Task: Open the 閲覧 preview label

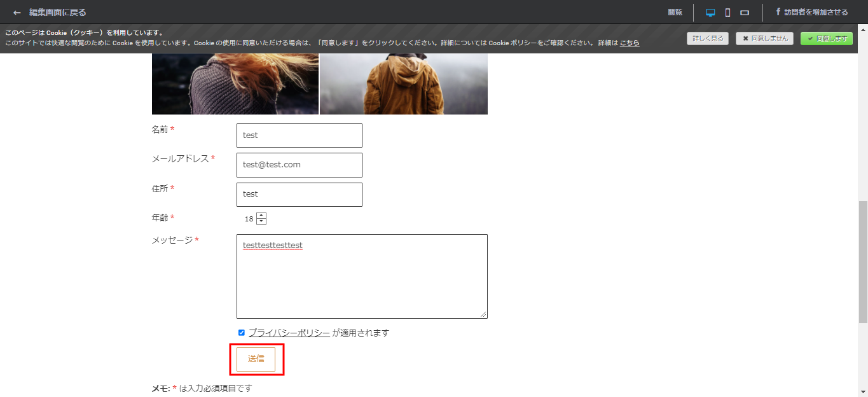Action: tap(675, 12)
